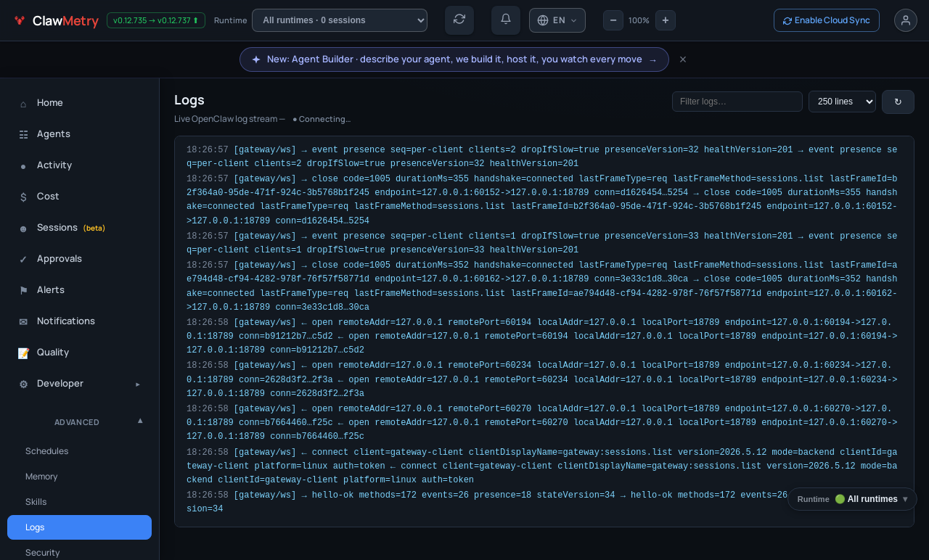This screenshot has height=560, width=929.
Task: Open Sessions beta in sidebar
Action: (80, 228)
